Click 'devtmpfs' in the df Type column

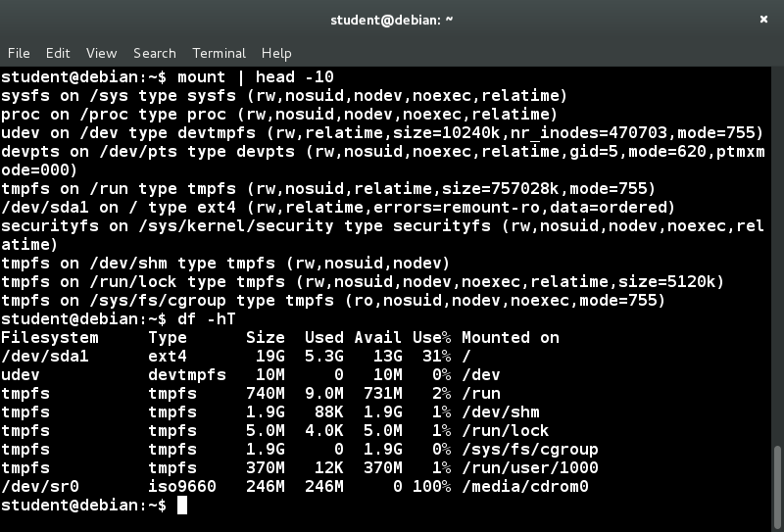[x=187, y=374]
